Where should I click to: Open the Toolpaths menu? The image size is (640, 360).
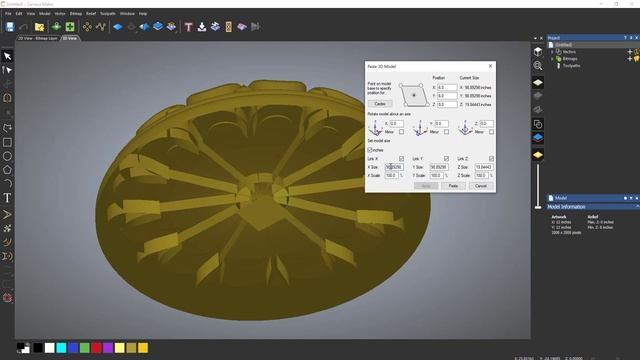(x=108, y=13)
